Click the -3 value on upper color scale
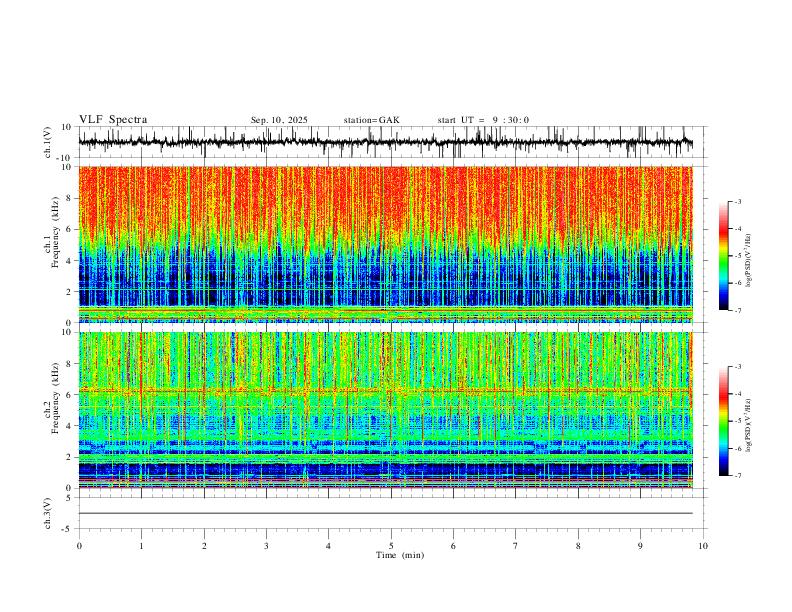The image size is (792, 612). tap(738, 201)
